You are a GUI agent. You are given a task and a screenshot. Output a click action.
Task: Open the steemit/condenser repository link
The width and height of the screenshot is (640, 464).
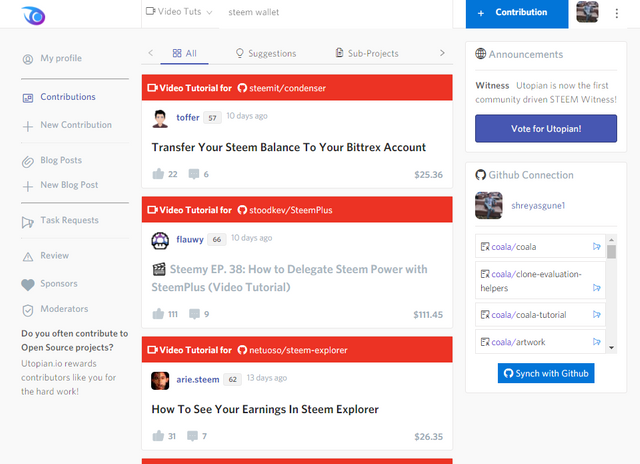click(287, 88)
